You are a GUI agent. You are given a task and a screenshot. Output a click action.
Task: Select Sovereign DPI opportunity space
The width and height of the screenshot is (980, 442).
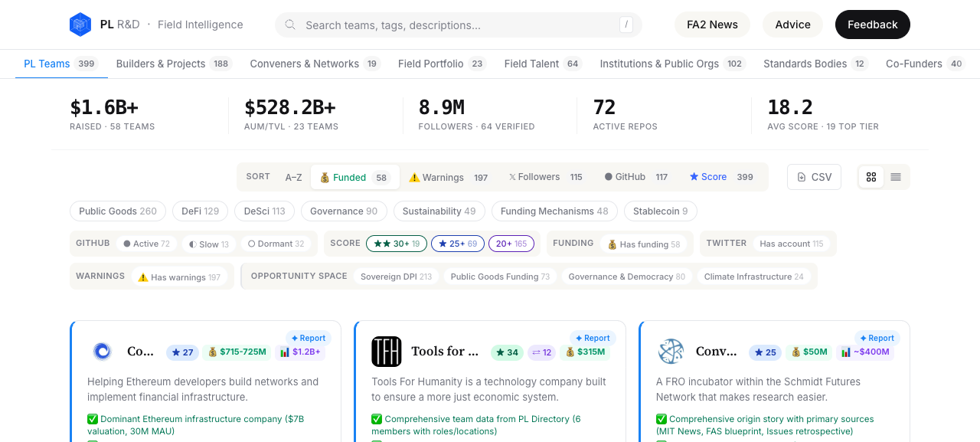pyautogui.click(x=396, y=277)
